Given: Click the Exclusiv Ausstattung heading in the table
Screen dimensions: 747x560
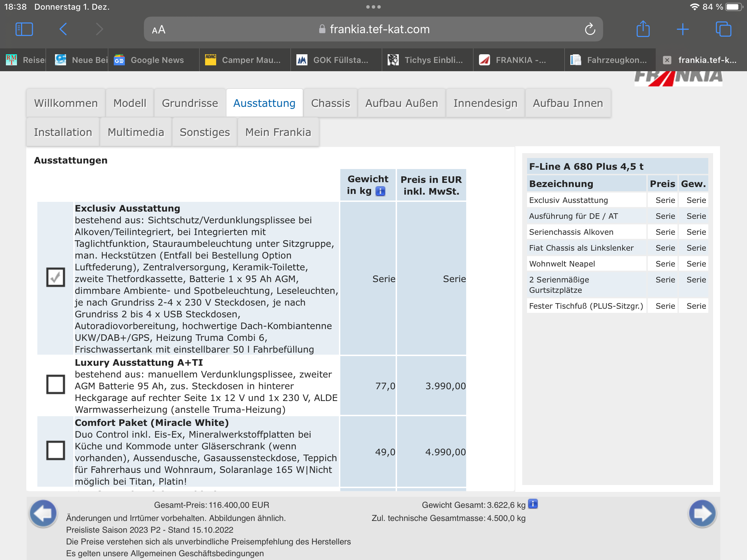Looking at the screenshot, I should (127, 208).
